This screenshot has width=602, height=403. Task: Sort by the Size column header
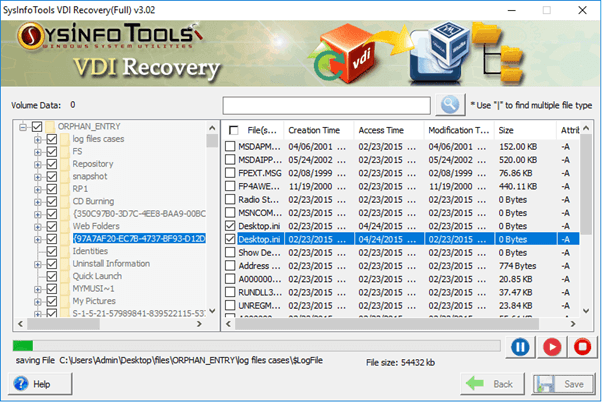point(525,130)
